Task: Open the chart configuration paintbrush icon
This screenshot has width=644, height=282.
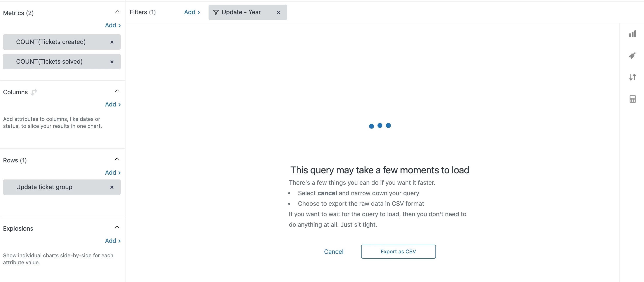Action: click(x=632, y=55)
